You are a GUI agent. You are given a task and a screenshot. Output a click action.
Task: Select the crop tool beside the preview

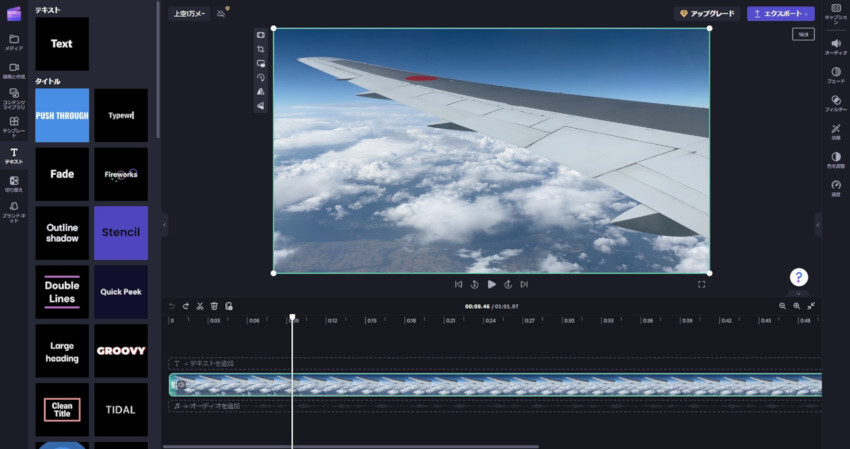point(261,48)
